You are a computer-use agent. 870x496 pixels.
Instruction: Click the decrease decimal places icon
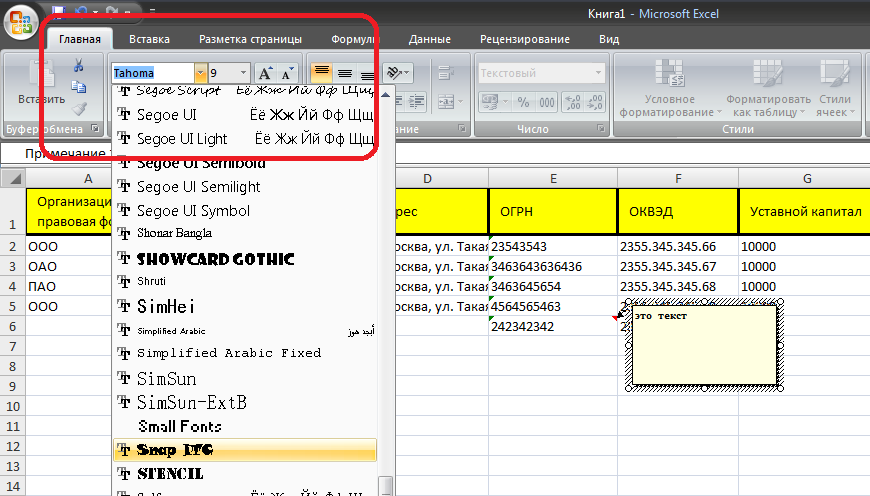tap(595, 102)
